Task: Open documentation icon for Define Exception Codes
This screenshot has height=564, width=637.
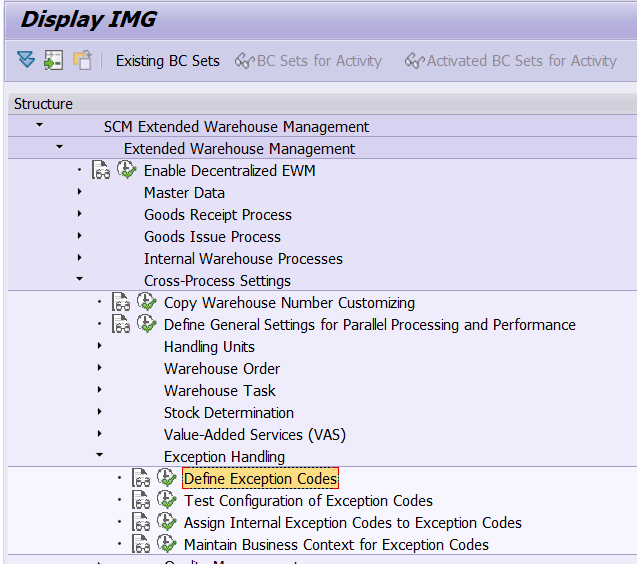Action: click(x=141, y=479)
